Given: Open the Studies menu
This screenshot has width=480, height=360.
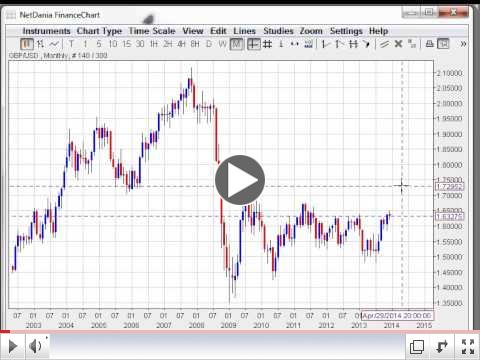Looking at the screenshot, I should [278, 31].
